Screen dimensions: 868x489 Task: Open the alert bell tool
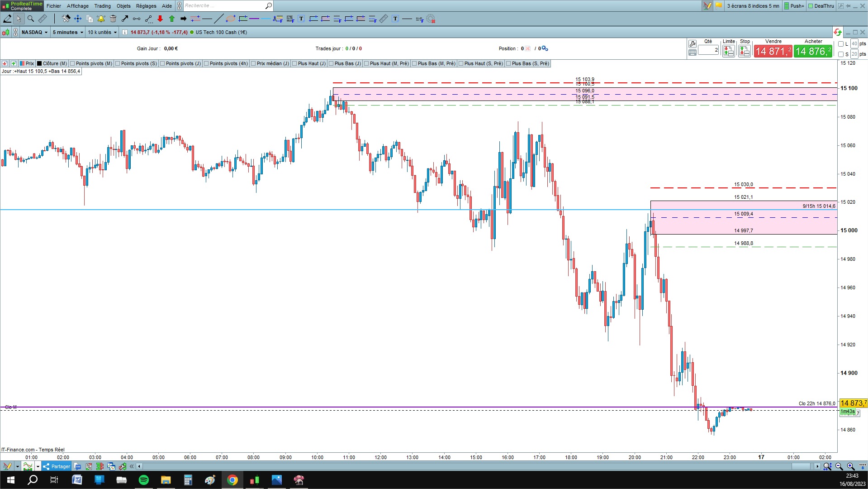(101, 19)
